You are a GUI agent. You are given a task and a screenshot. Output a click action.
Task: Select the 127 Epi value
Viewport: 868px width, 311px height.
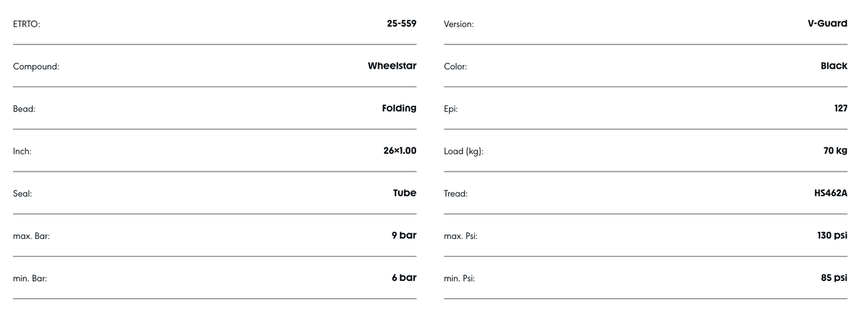(840, 108)
